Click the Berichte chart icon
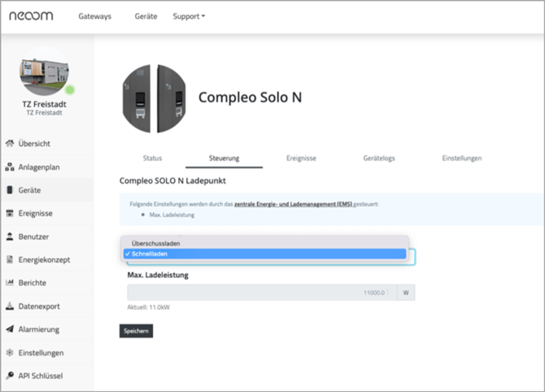 pos(10,282)
